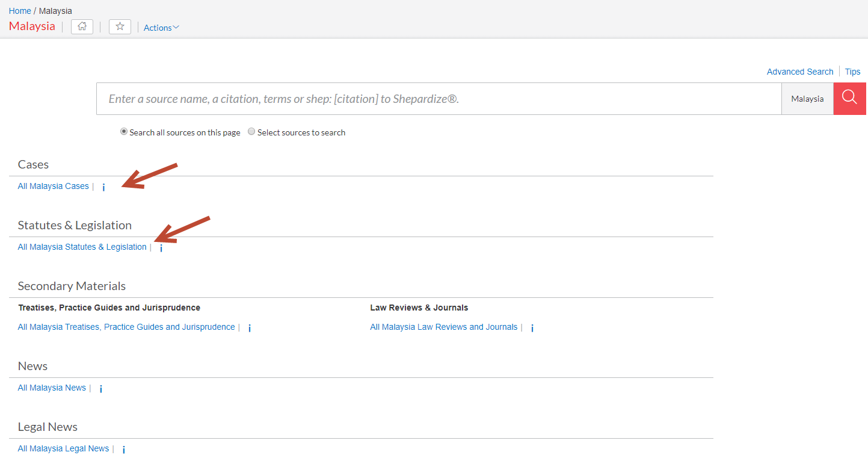868x461 pixels.
Task: Click 'Law Reviews & Journals' bold subheading
Action: click(419, 308)
